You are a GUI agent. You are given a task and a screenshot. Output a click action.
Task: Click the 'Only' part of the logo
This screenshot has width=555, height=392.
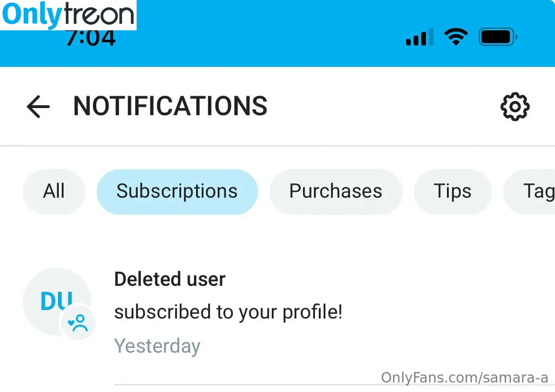pyautogui.click(x=32, y=15)
